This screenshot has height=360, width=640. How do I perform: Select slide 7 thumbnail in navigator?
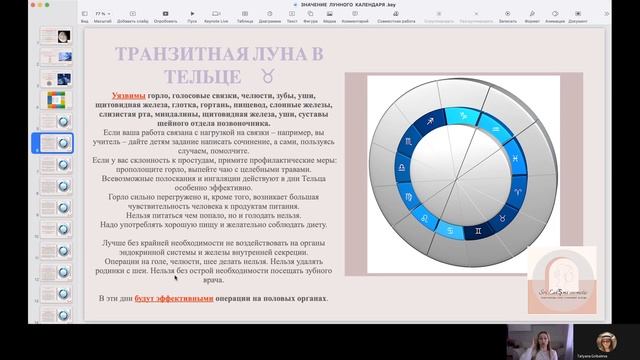pos(56,165)
